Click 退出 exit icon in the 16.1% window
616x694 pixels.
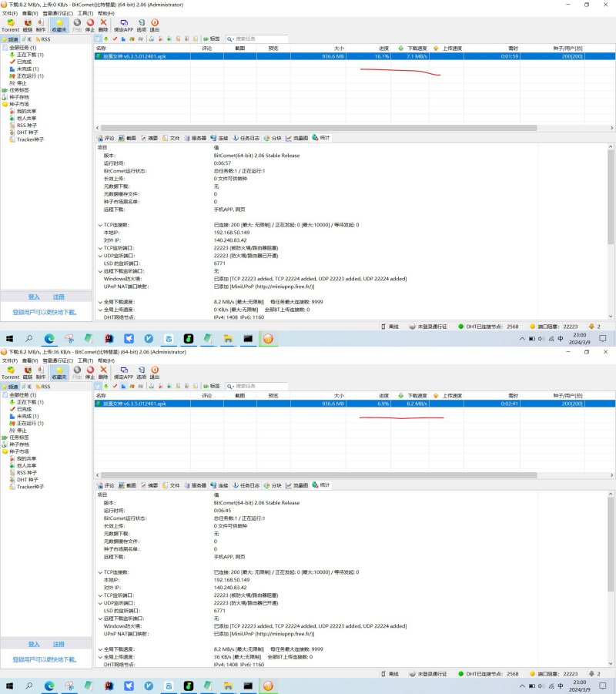click(x=155, y=25)
